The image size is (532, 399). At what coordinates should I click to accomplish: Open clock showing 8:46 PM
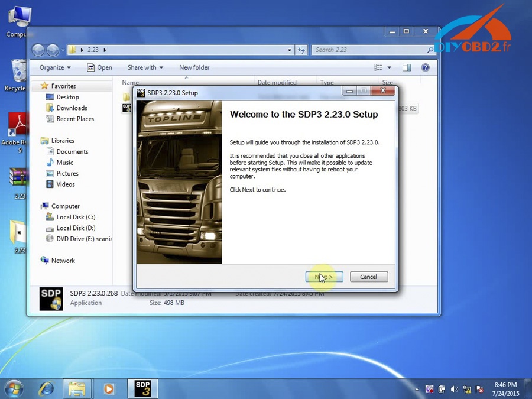point(505,385)
